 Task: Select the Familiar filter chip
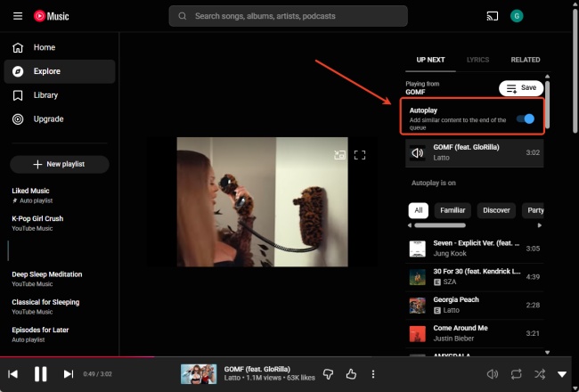pos(453,210)
